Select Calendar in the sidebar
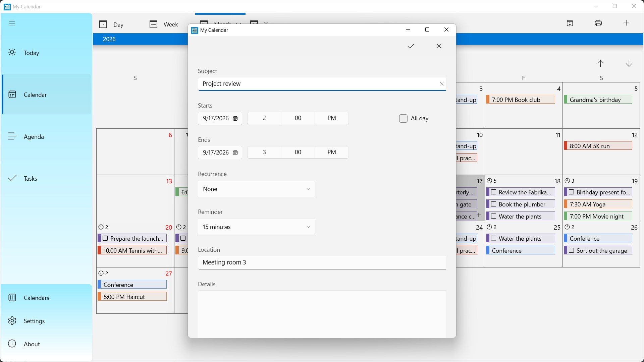This screenshot has height=362, width=644. pos(46,95)
